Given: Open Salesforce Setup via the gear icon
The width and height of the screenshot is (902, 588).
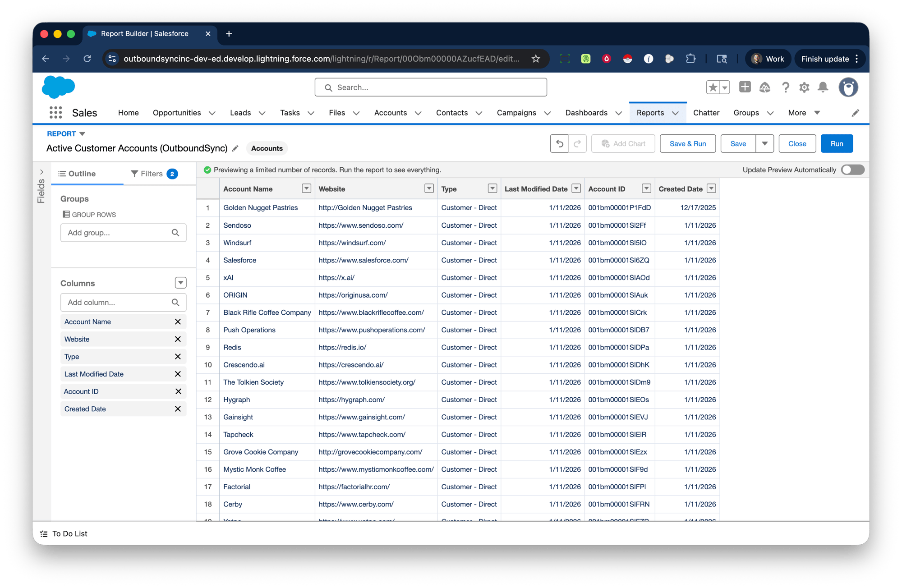Looking at the screenshot, I should pos(804,87).
